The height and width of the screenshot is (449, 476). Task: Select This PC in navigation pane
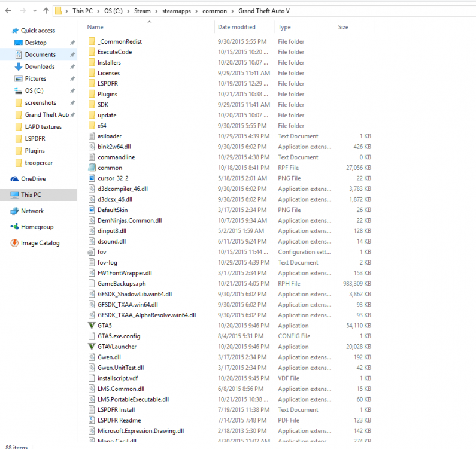click(31, 195)
